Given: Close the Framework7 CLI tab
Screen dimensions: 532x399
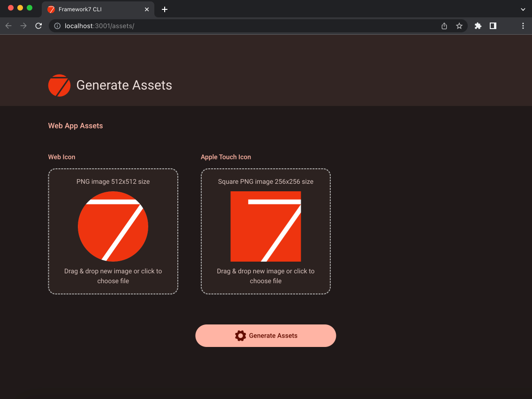Looking at the screenshot, I should [147, 9].
